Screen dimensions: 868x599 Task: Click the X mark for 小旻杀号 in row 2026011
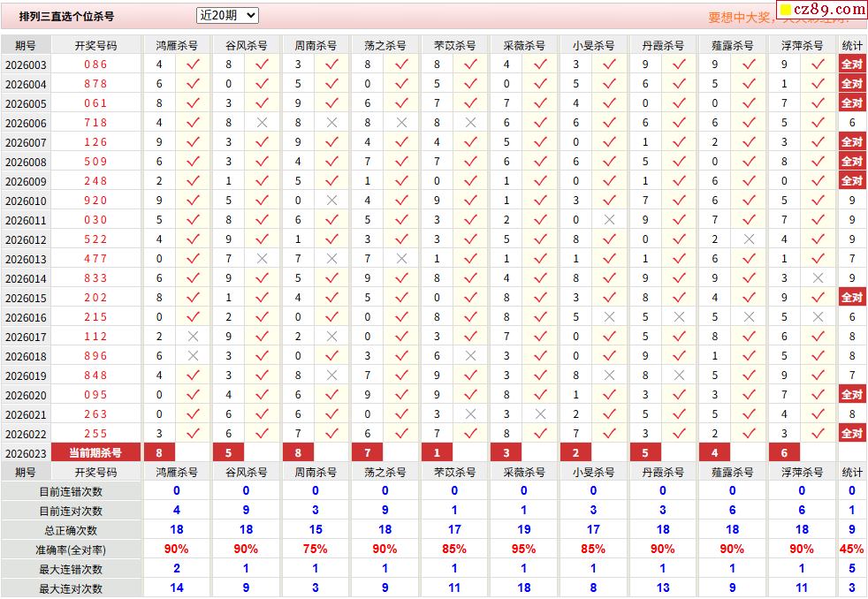(609, 220)
